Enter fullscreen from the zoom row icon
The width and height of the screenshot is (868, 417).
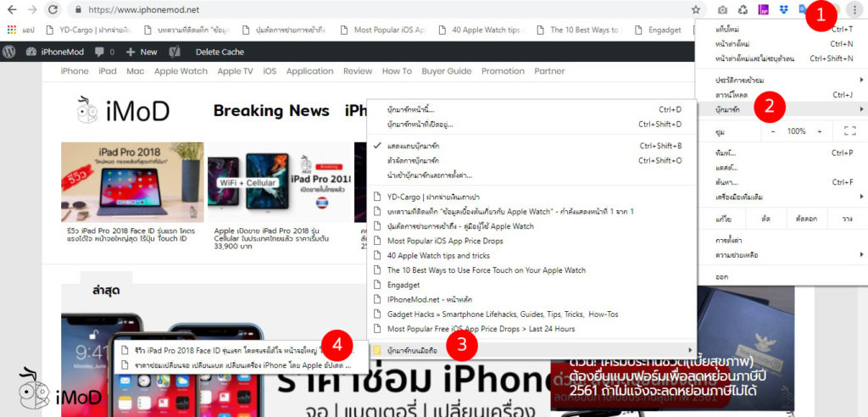coord(849,131)
